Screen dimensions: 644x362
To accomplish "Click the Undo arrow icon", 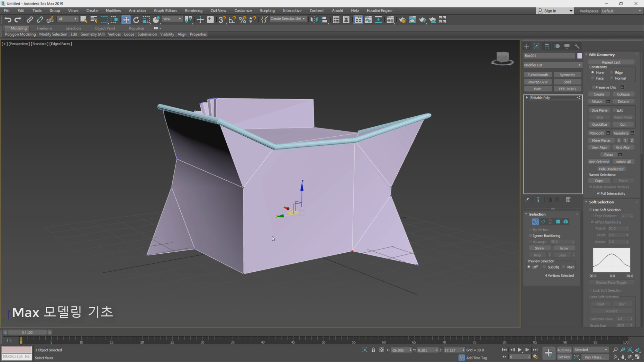I will (x=8, y=20).
